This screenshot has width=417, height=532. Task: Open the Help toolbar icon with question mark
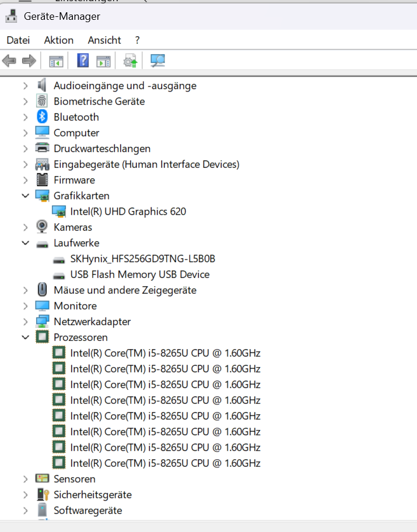tap(83, 61)
